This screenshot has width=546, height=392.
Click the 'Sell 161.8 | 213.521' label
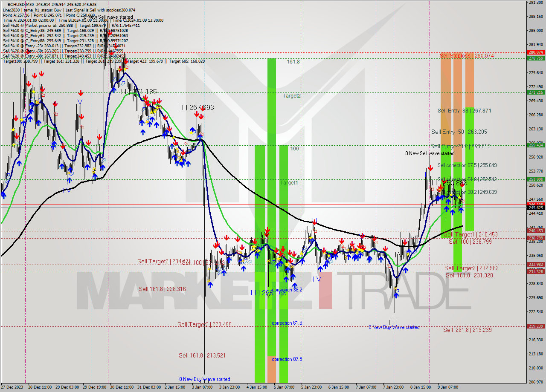(x=202, y=355)
